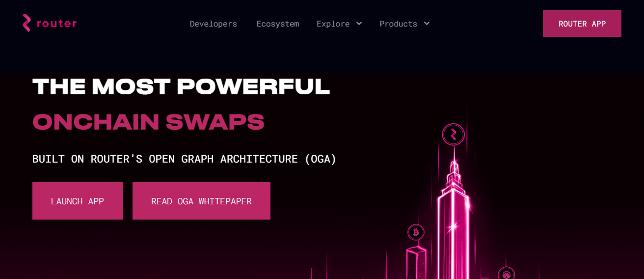The width and height of the screenshot is (644, 279).
Task: Click the Bitcoin coin icon
Action: (416, 232)
